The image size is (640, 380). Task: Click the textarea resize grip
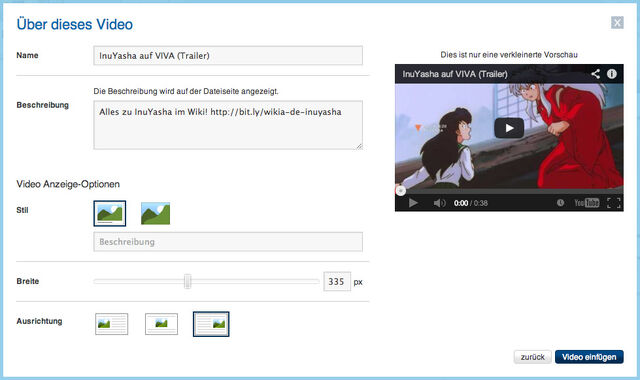pos(359,146)
